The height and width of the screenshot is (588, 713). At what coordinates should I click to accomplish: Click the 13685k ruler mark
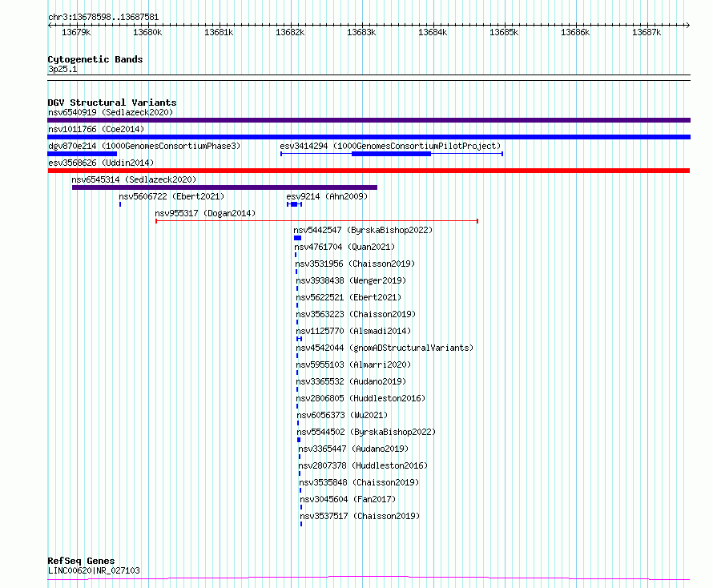coord(504,32)
